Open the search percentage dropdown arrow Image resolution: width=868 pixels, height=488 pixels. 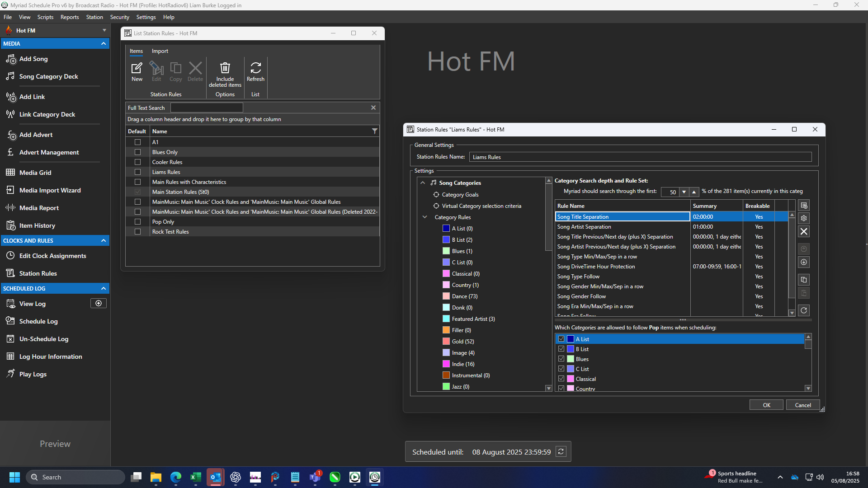pos(684,192)
